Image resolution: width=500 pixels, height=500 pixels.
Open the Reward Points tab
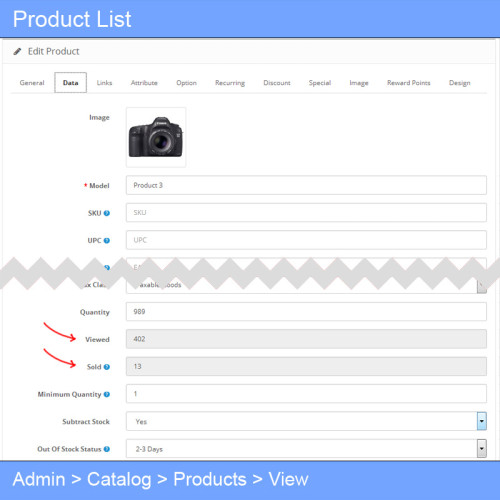coord(409,83)
